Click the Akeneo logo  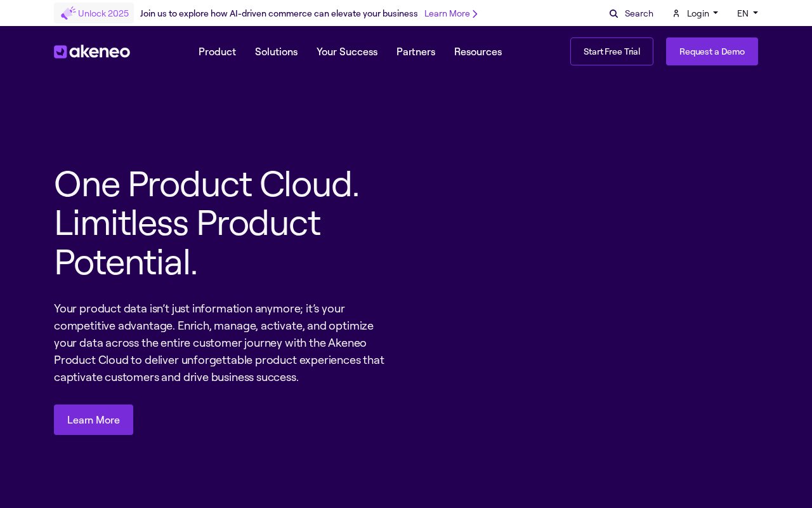[92, 51]
